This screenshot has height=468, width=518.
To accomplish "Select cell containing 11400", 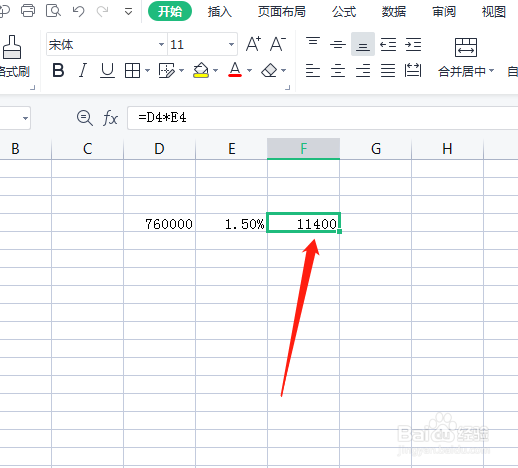I will 303,223.
